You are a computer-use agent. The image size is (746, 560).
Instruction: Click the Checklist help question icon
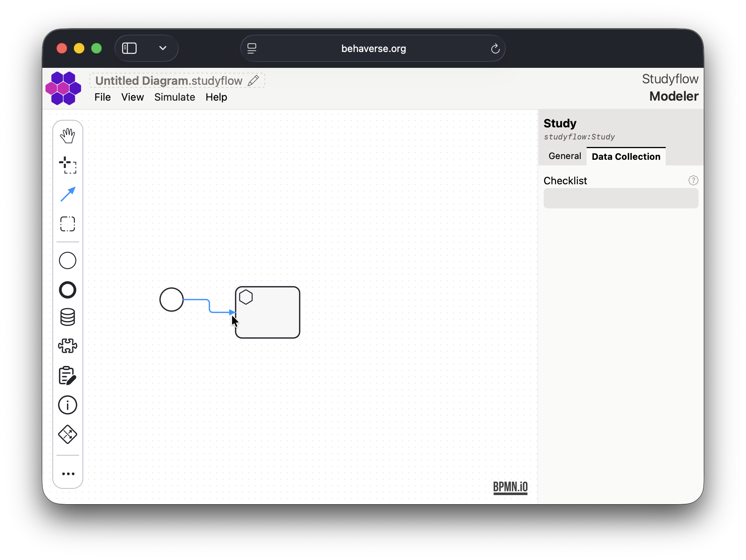(x=693, y=181)
